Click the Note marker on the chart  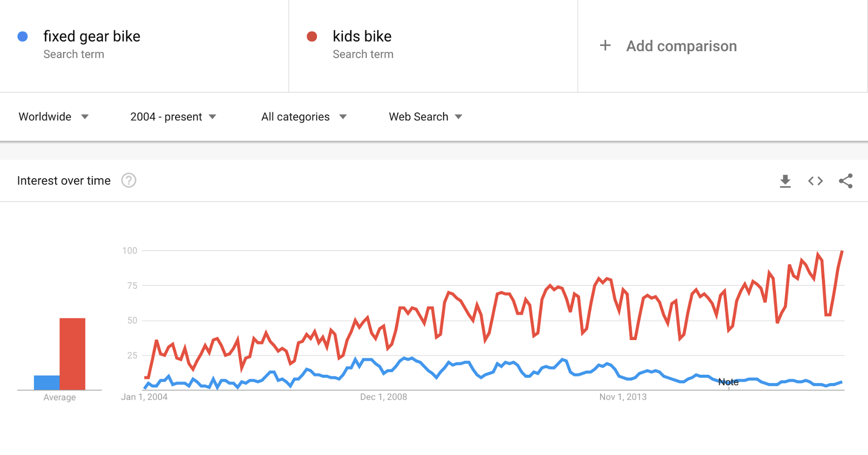[x=728, y=382]
